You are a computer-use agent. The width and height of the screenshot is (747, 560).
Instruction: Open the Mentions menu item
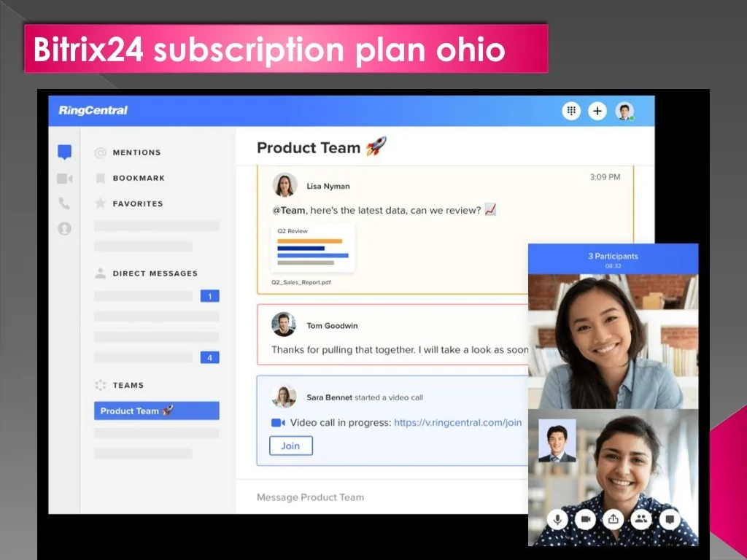click(x=136, y=152)
